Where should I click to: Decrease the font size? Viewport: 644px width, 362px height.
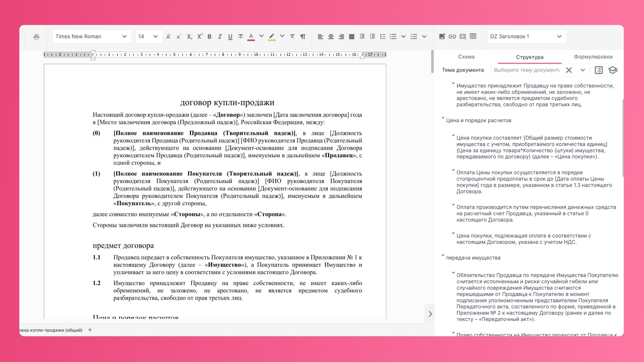click(179, 37)
